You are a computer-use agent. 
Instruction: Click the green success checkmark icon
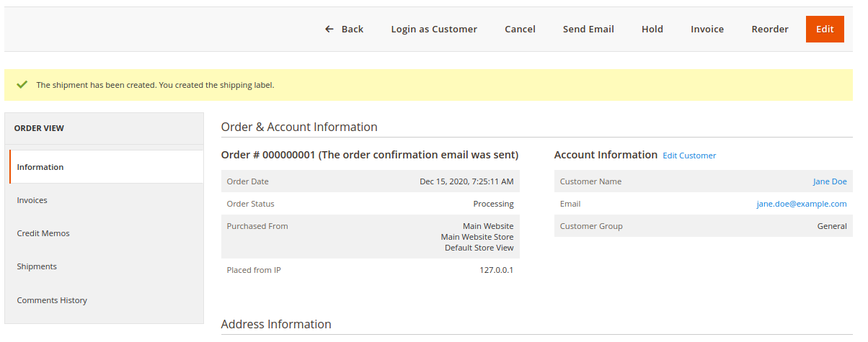[22, 84]
